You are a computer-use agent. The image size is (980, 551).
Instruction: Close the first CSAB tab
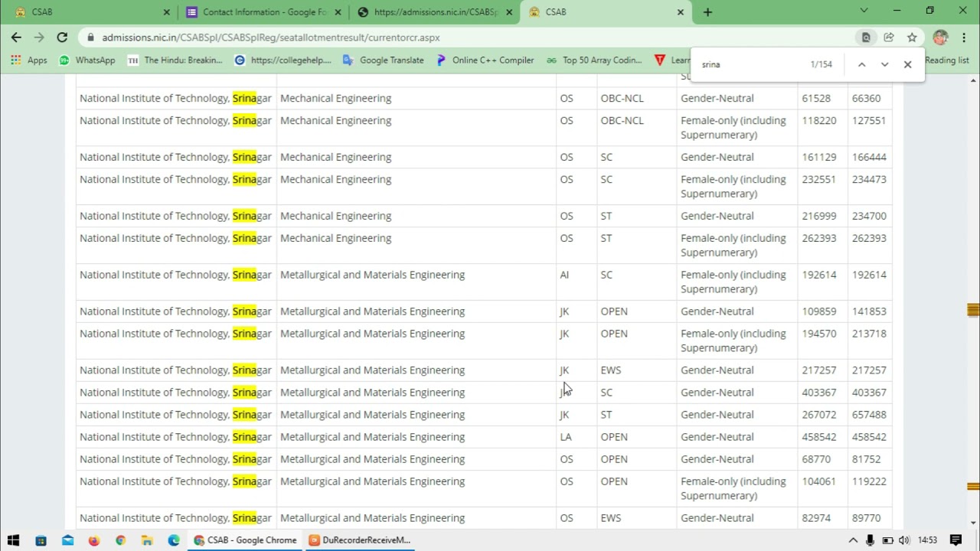point(166,12)
